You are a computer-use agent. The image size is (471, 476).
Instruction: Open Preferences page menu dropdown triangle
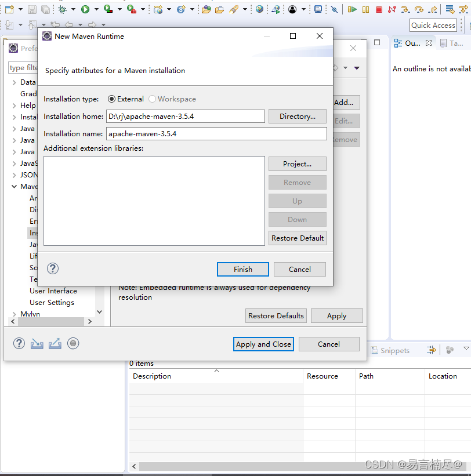click(x=357, y=68)
